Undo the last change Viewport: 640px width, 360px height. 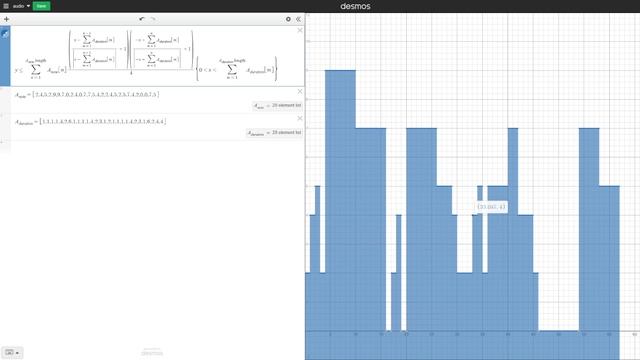click(x=142, y=19)
